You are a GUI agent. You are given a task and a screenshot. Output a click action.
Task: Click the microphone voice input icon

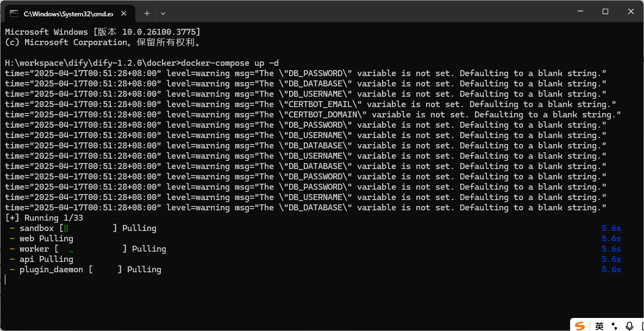pos(629,326)
